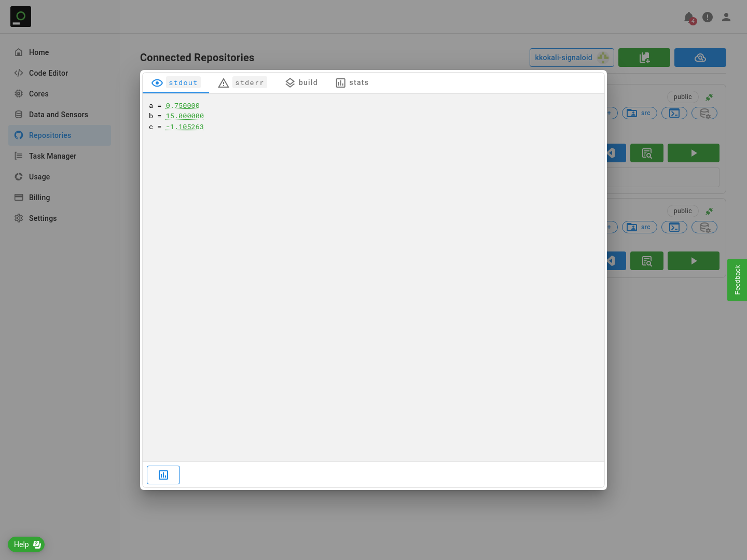Go to Code Editor in sidebar
The image size is (747, 560).
(48, 73)
